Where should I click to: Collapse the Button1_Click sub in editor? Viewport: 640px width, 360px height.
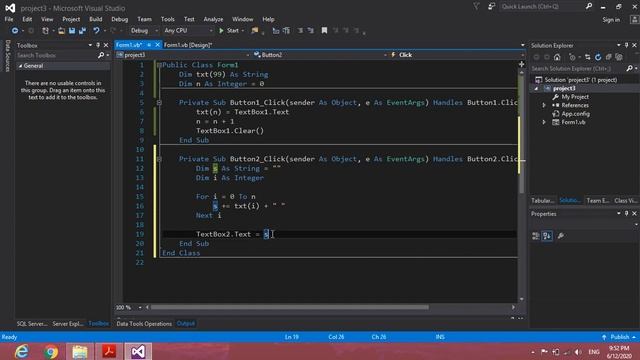point(159,102)
